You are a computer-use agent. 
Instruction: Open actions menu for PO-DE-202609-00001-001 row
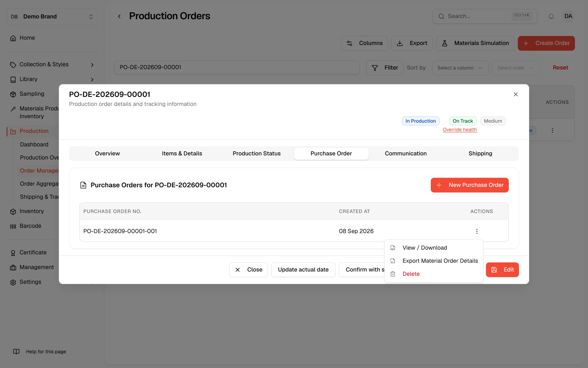coord(477,231)
